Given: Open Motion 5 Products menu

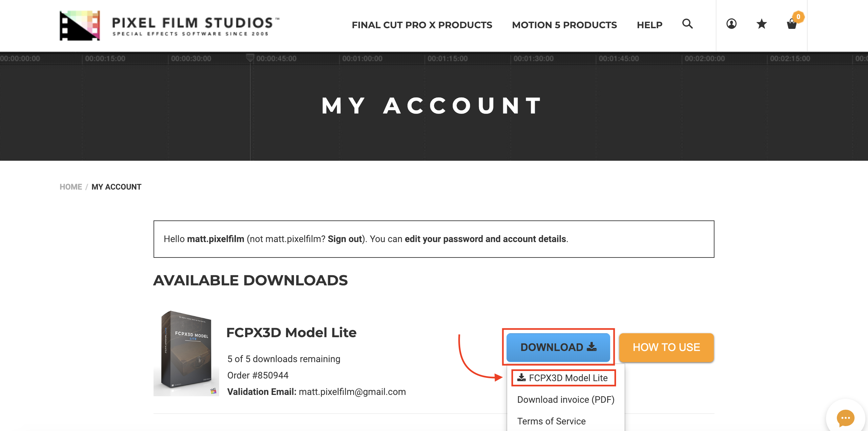Looking at the screenshot, I should click(x=565, y=25).
